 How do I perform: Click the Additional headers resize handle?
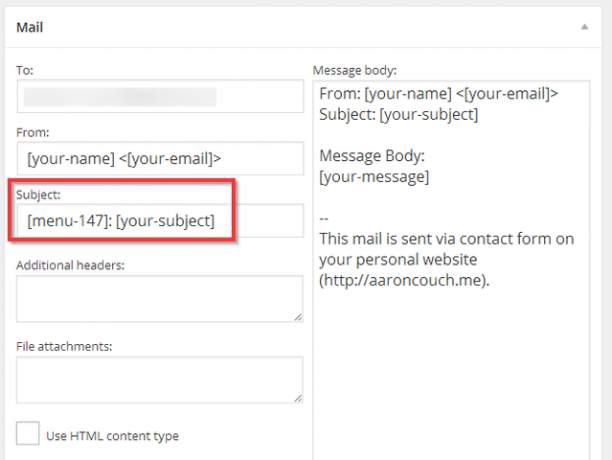(298, 317)
